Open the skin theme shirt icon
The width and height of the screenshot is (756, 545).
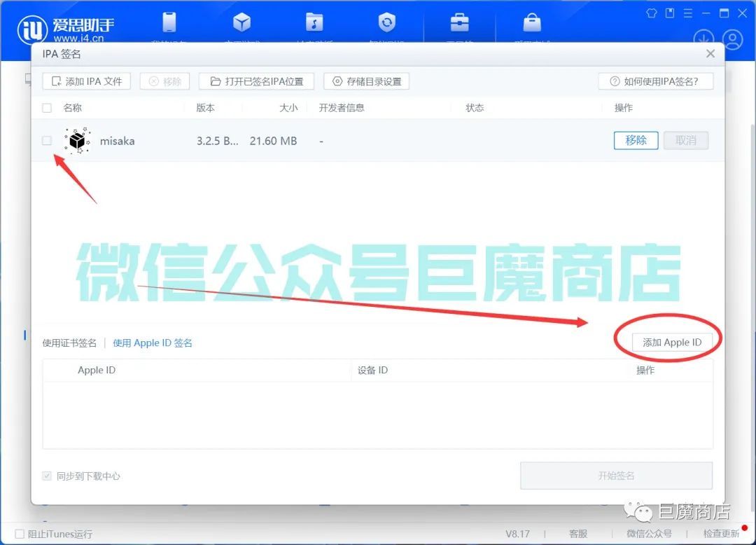tap(652, 13)
